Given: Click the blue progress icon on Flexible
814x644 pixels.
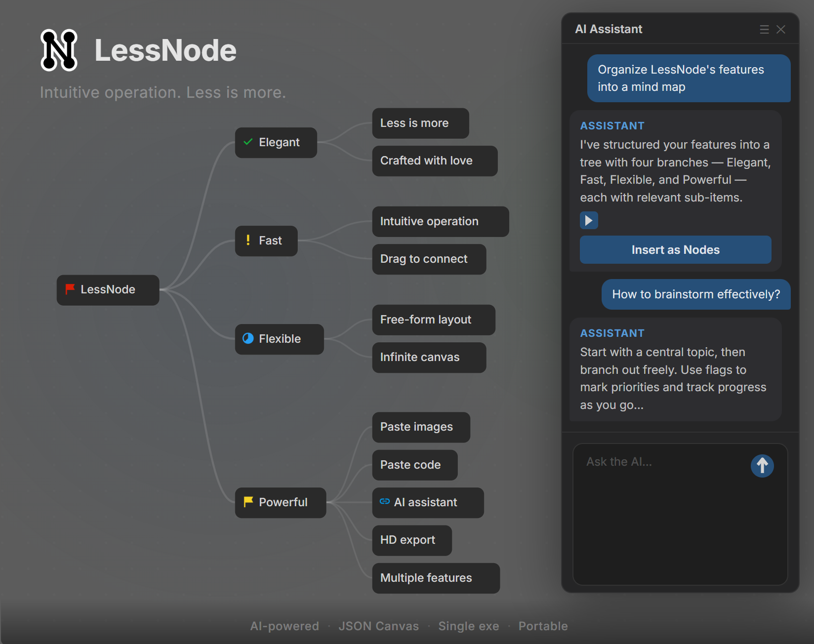Looking at the screenshot, I should pyautogui.click(x=248, y=338).
